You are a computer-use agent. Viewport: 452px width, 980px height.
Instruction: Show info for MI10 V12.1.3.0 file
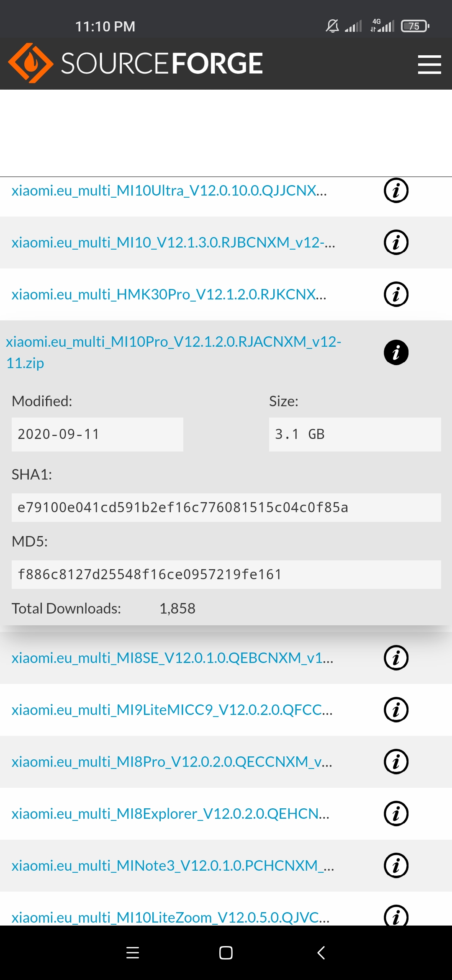[x=396, y=242]
